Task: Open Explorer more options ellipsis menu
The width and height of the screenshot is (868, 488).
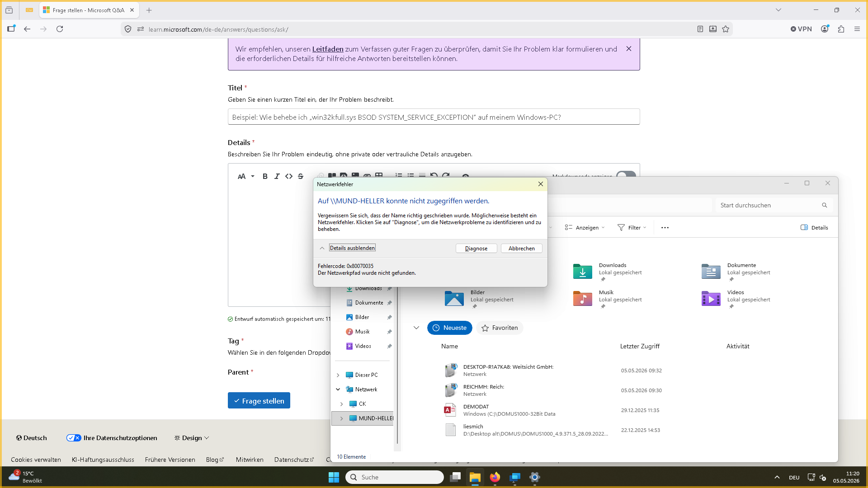Action: [x=665, y=227]
